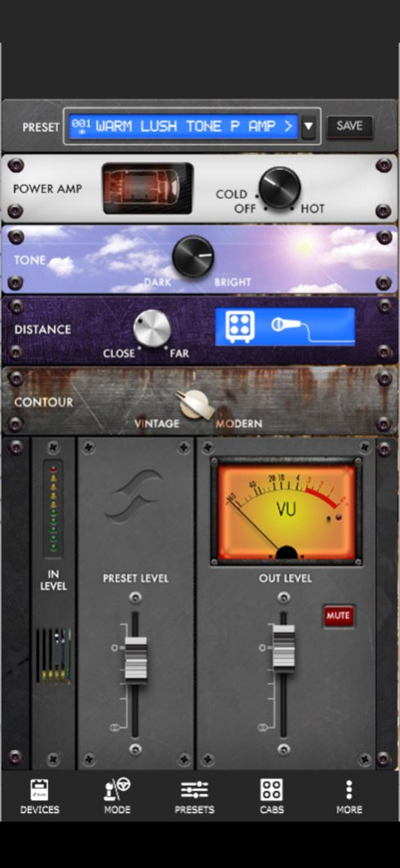400x868 pixels.
Task: Select the Warm Lush Tone P Amp preset display
Action: (183, 126)
